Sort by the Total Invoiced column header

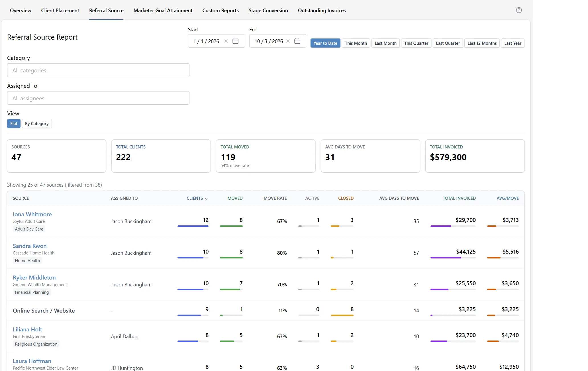[459, 198]
